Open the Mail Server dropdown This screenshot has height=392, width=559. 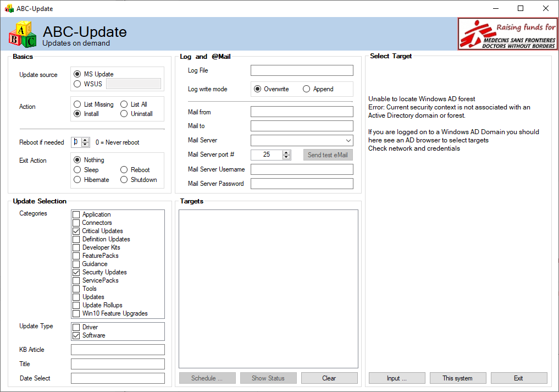point(348,141)
